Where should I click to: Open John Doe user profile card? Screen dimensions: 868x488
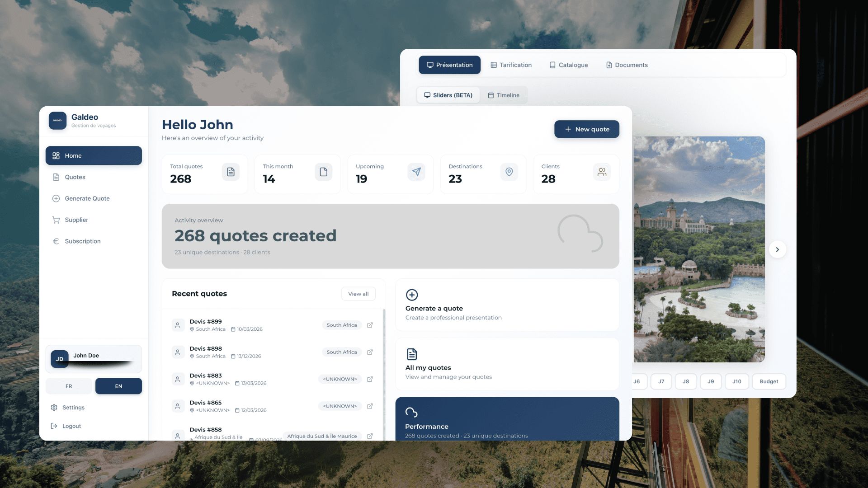[94, 359]
